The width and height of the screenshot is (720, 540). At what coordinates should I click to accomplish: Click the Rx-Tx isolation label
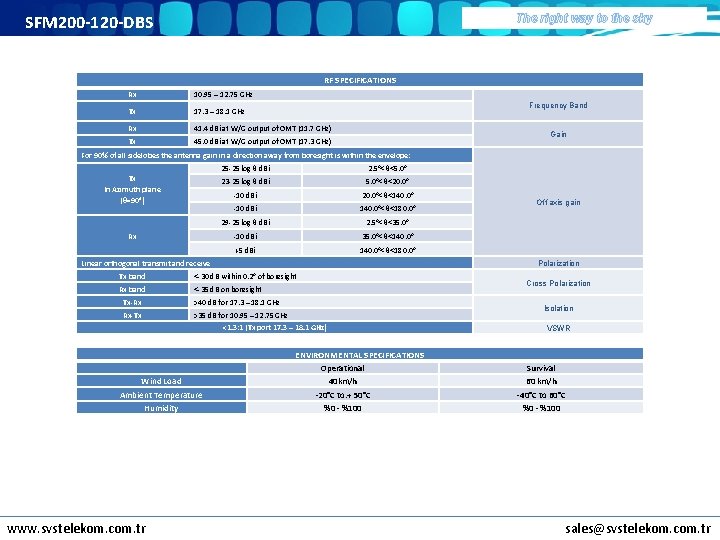pos(132,315)
